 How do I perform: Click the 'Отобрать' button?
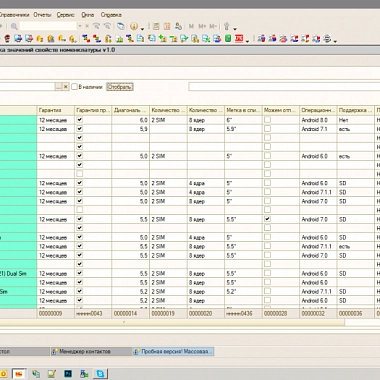(120, 87)
